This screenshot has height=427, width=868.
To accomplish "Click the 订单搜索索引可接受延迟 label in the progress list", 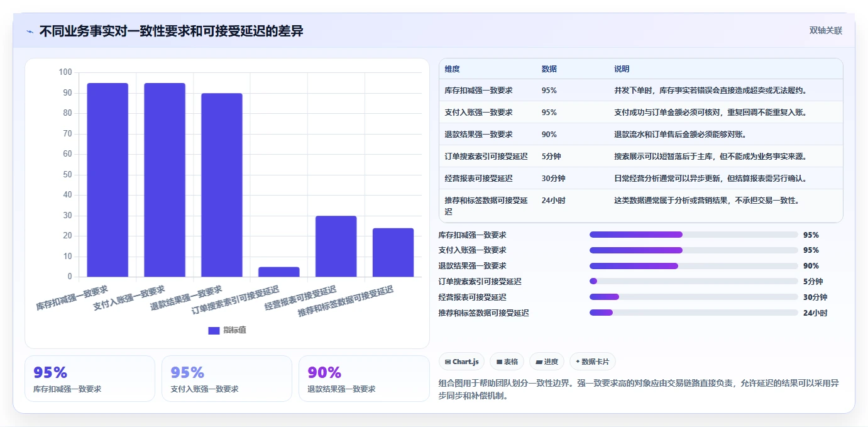I will [480, 282].
